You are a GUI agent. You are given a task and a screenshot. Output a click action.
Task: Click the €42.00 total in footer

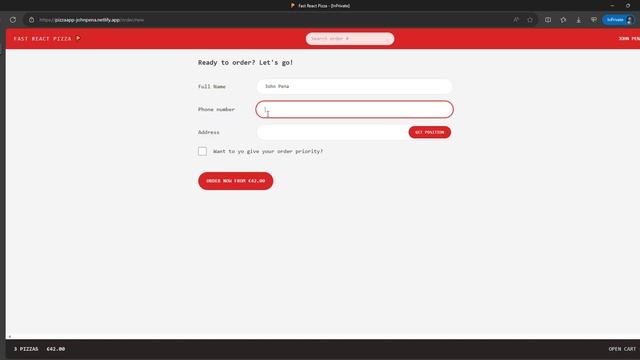56,349
